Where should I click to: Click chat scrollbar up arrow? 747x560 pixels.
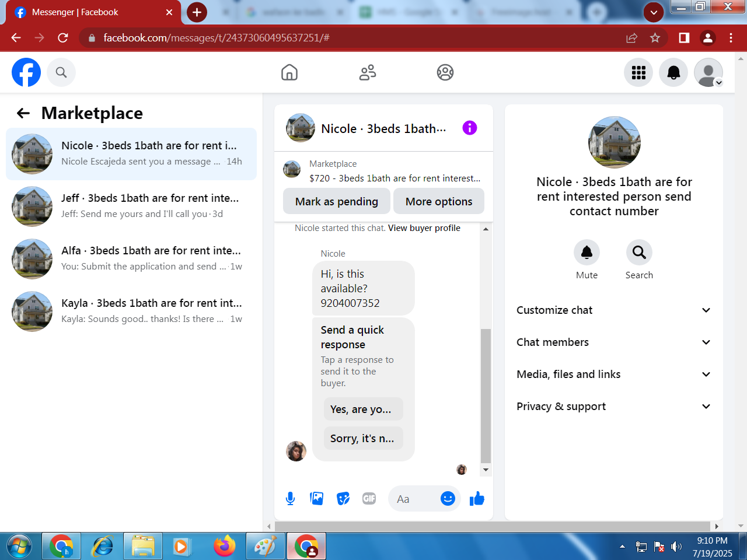(x=486, y=229)
